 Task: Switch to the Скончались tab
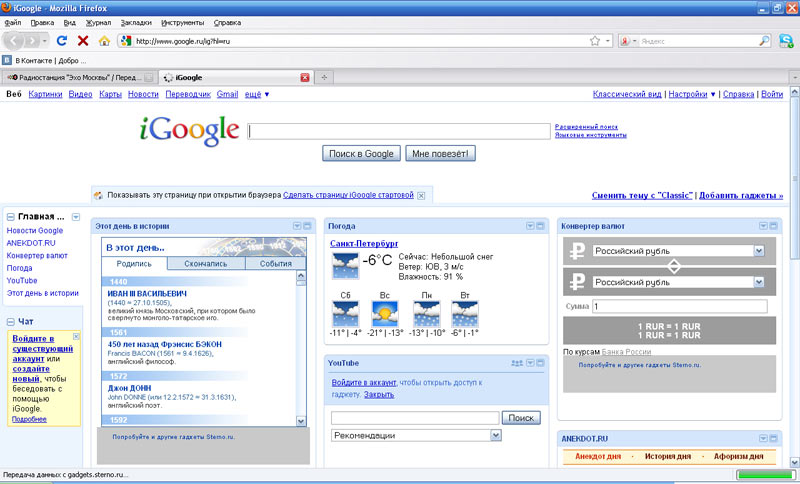pyautogui.click(x=206, y=264)
